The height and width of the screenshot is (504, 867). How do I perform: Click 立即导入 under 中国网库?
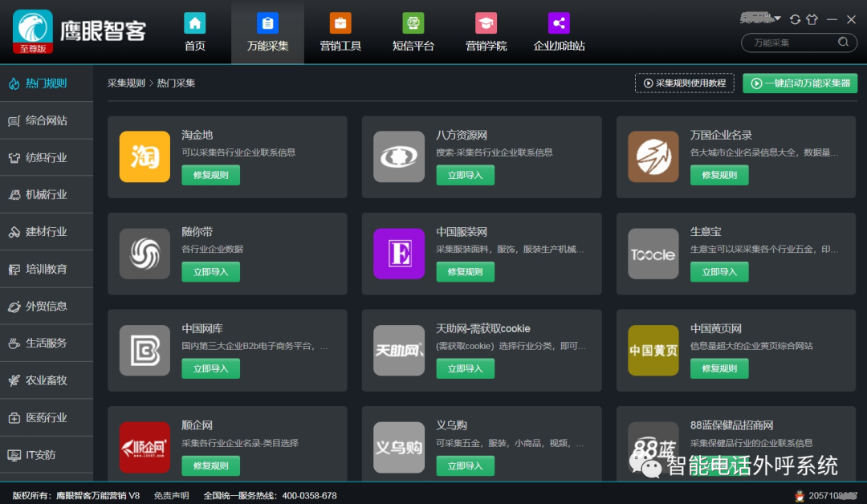tap(210, 368)
